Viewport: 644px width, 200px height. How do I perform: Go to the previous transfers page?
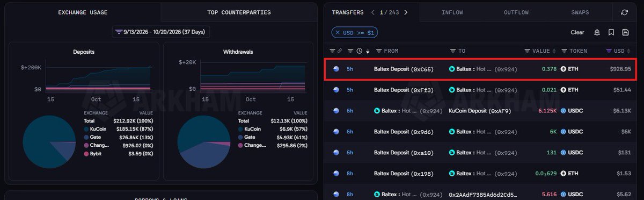point(374,12)
